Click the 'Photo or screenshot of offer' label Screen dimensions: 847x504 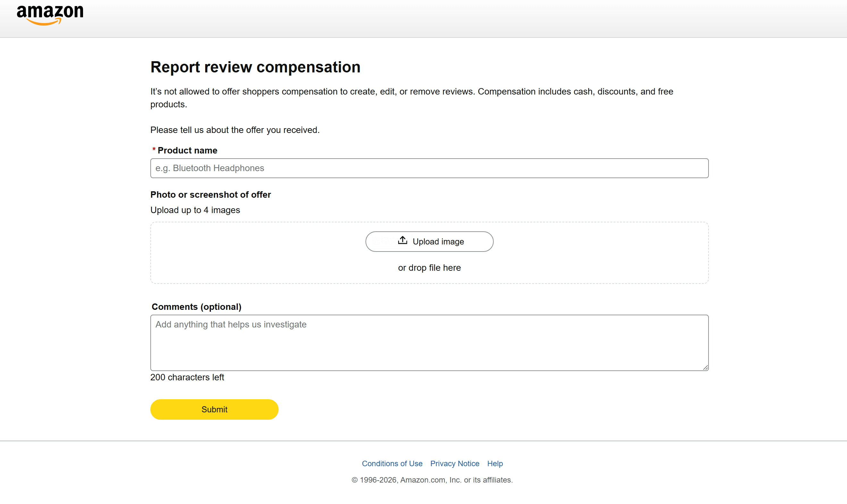210,194
